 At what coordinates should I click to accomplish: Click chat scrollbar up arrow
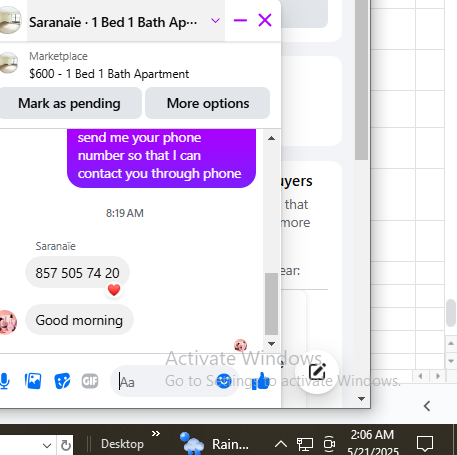coord(271,138)
